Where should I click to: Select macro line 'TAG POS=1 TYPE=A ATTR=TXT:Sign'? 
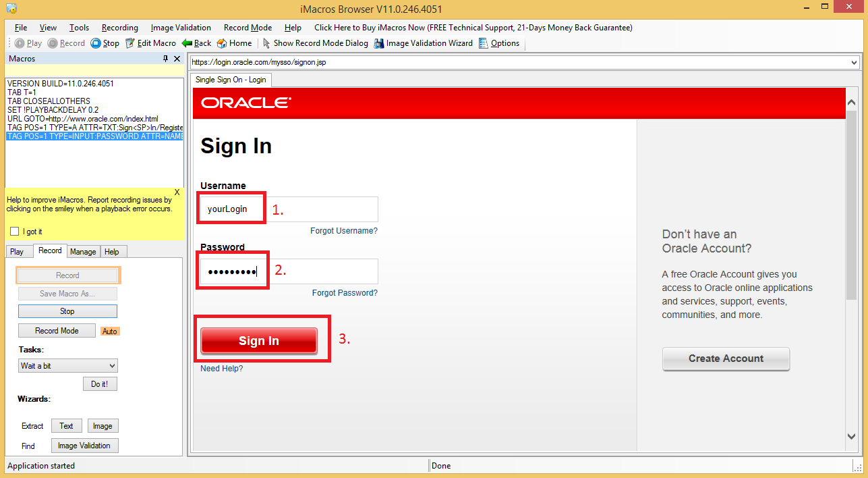click(94, 128)
